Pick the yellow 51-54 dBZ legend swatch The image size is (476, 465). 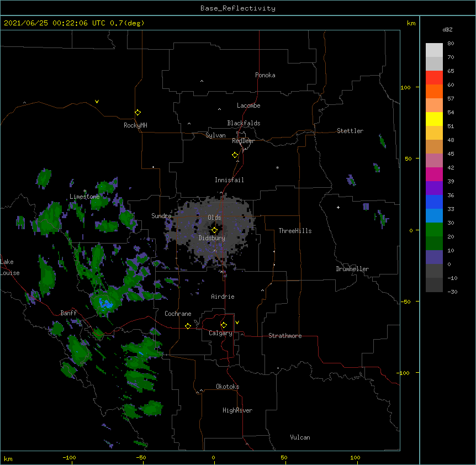coord(434,119)
